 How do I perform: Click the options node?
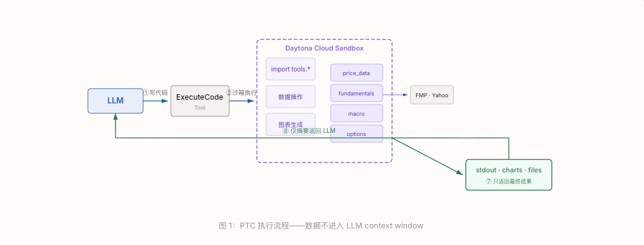[x=356, y=134]
